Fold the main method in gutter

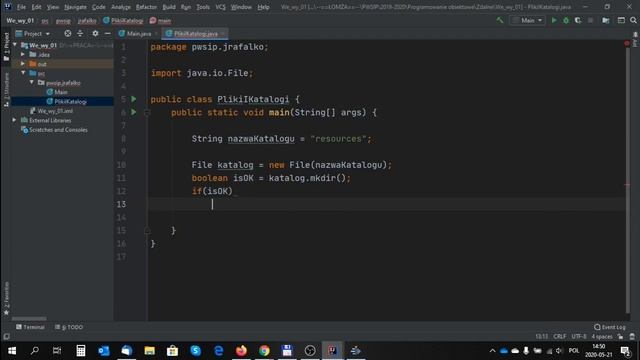click(147, 112)
